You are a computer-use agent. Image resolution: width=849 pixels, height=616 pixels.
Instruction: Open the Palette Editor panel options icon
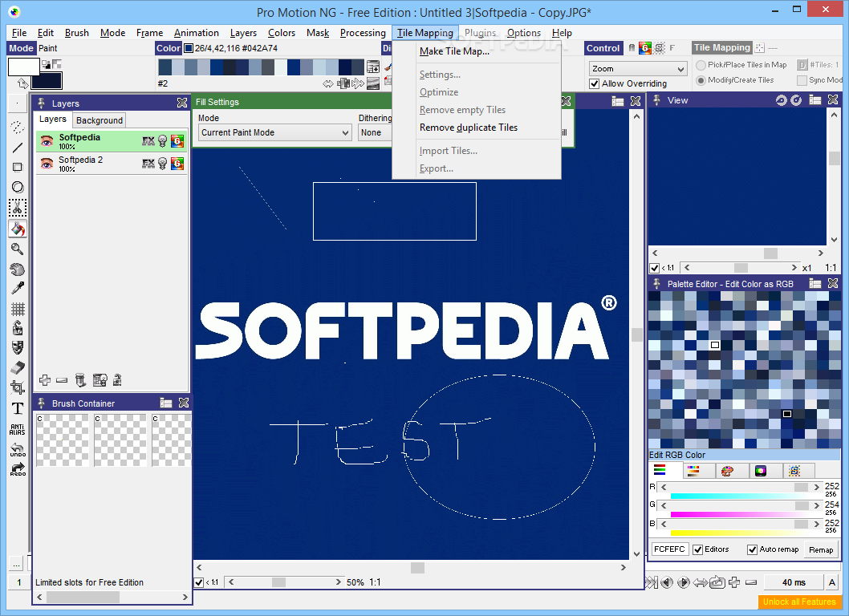point(815,283)
